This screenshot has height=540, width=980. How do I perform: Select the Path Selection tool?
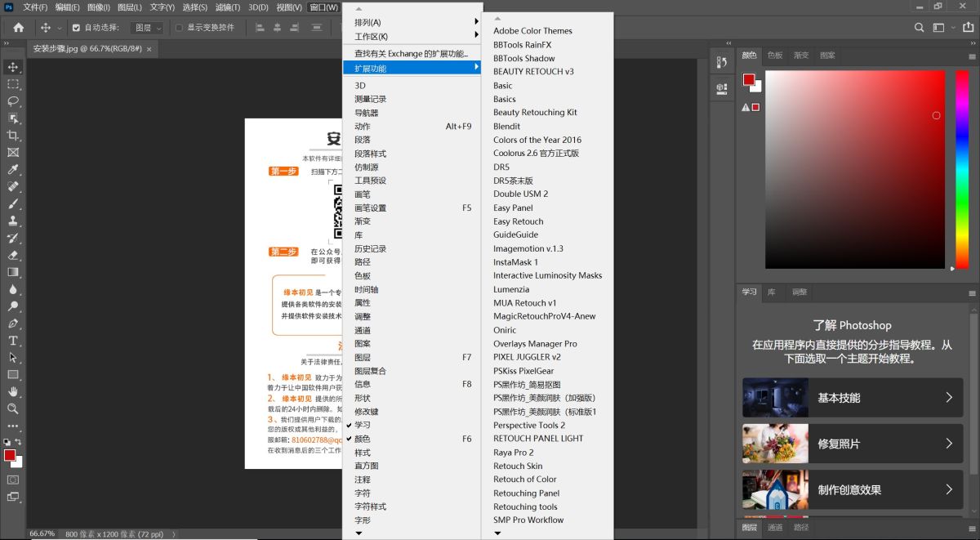click(13, 357)
